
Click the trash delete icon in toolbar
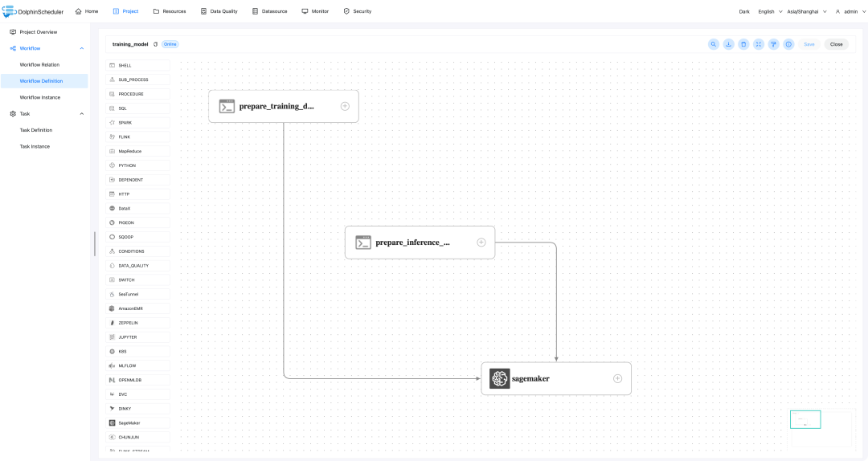point(743,44)
